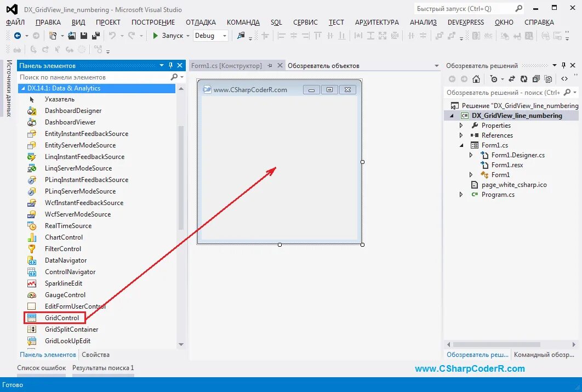
Task: Switch to the Свойства tab at the bottom
Action: (x=95, y=355)
